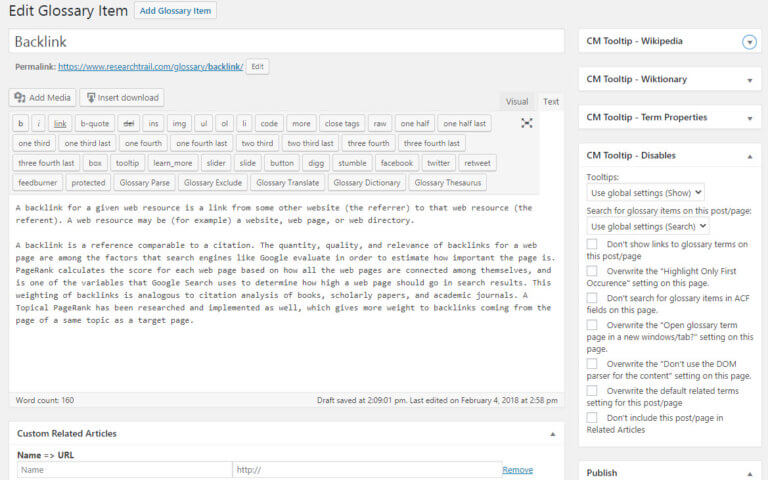Click the one half last shortcode button
Viewport: 768px width, 480px height.
(464, 123)
